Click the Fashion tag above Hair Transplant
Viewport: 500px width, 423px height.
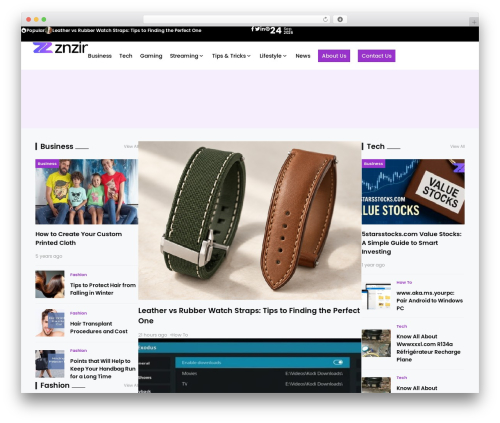(78, 313)
